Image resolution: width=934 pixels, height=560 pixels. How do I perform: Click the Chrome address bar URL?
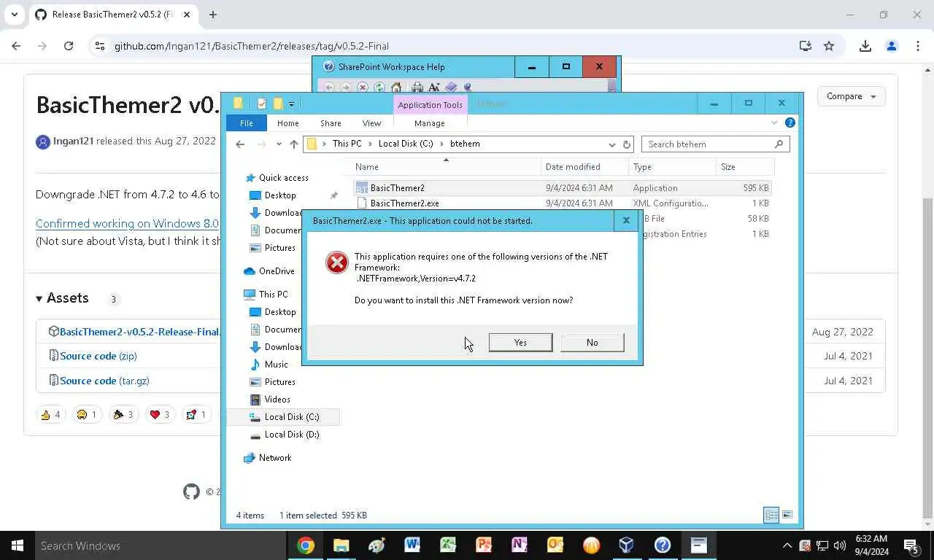coord(251,46)
